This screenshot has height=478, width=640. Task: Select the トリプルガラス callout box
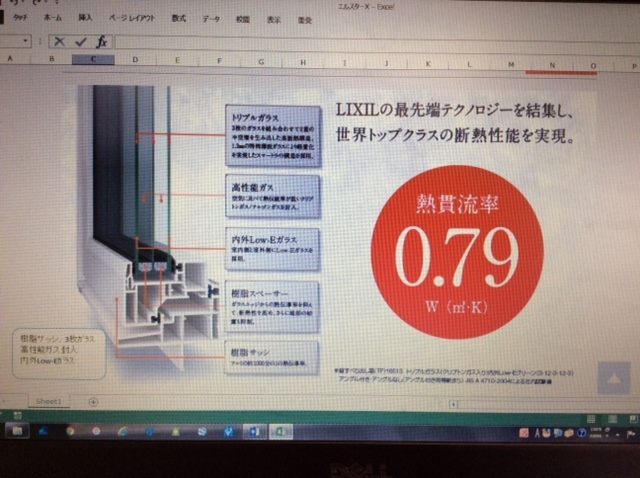(x=273, y=136)
